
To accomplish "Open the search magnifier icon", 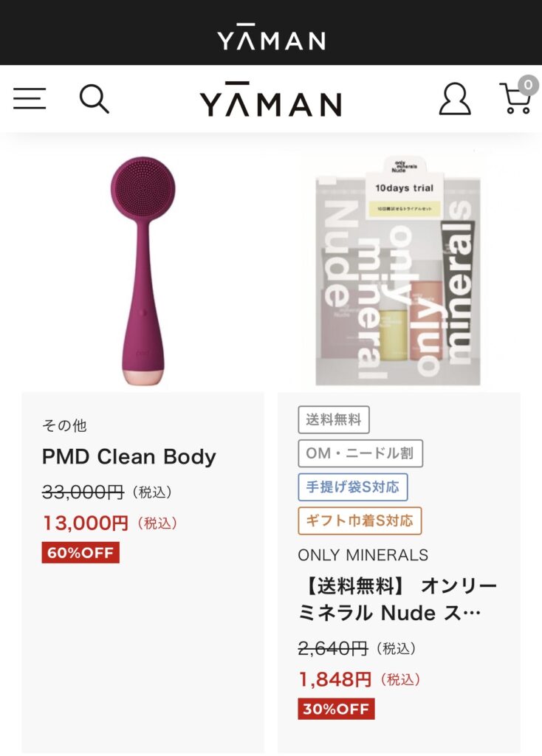I will point(94,99).
